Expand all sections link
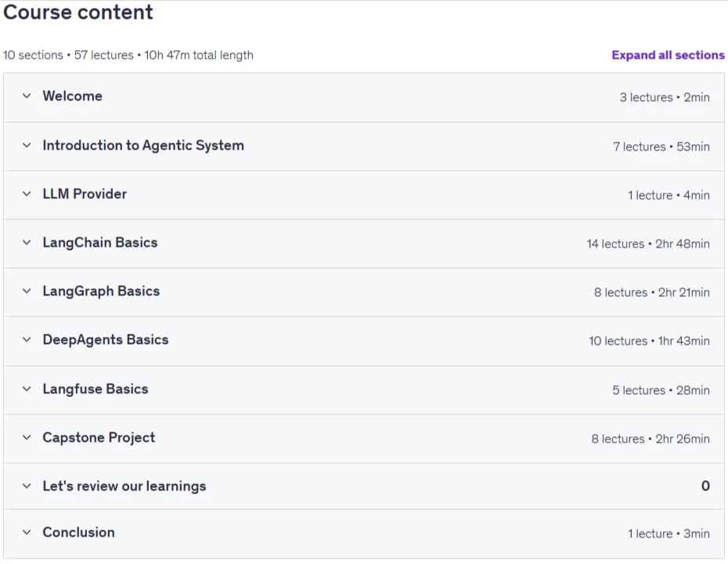The image size is (728, 564). 668,56
